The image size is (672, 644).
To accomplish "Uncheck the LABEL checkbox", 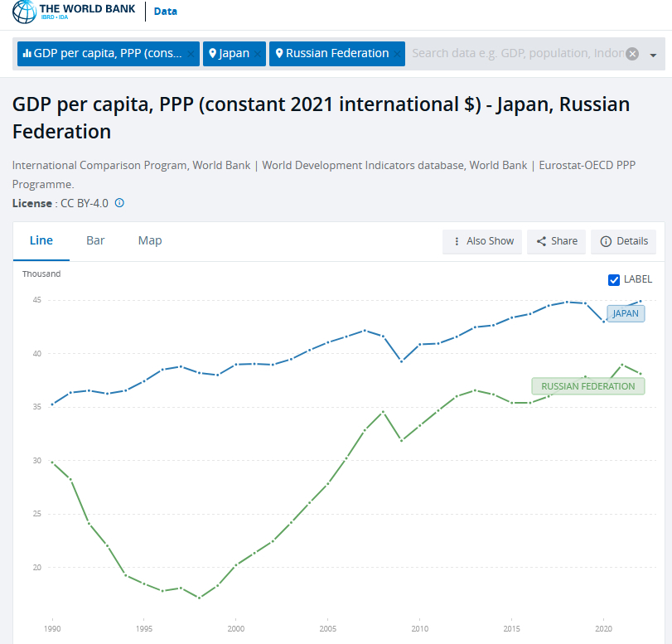I will click(x=614, y=279).
